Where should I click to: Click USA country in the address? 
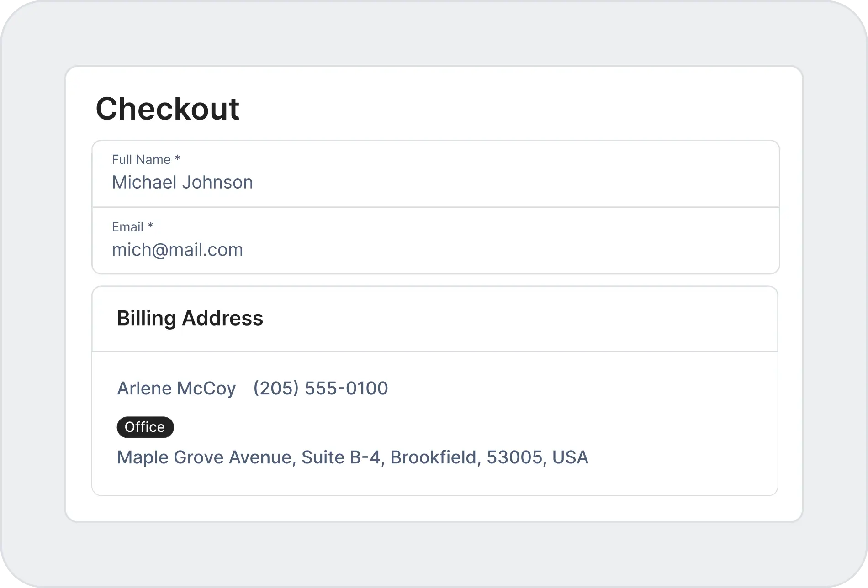tap(570, 457)
